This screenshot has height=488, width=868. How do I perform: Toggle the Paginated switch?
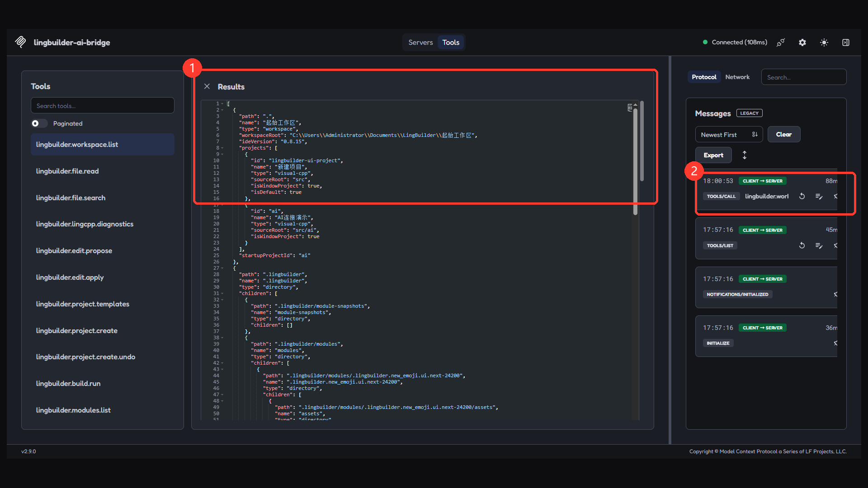point(39,123)
